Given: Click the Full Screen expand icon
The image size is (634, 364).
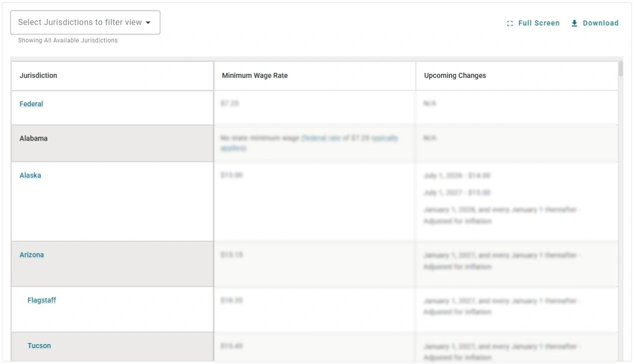Looking at the screenshot, I should point(510,23).
